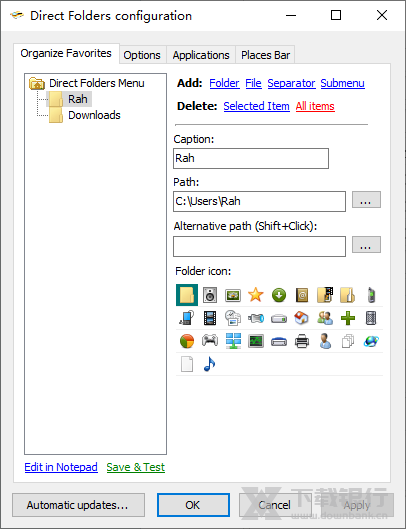This screenshot has height=529, width=406.
Task: Pick the green download arrow icon
Action: point(279,295)
